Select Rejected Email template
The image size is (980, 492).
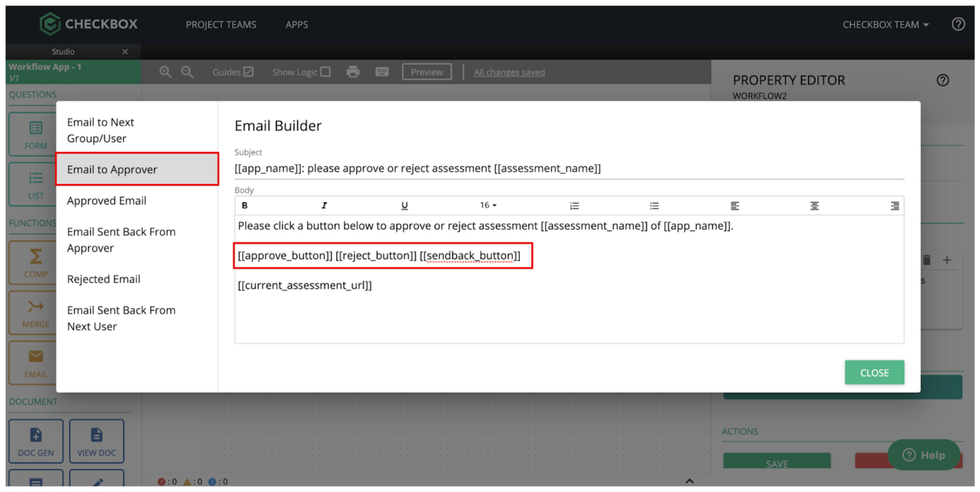point(137,279)
